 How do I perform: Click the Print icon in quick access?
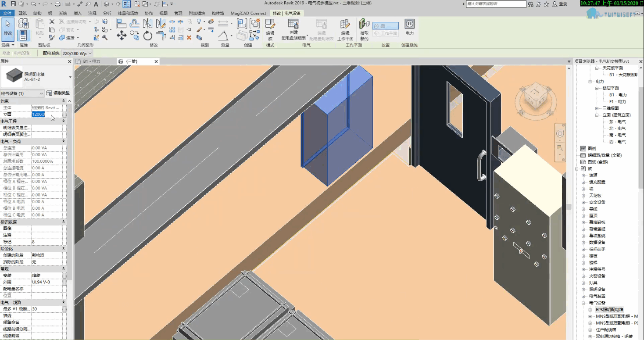[x=57, y=4]
